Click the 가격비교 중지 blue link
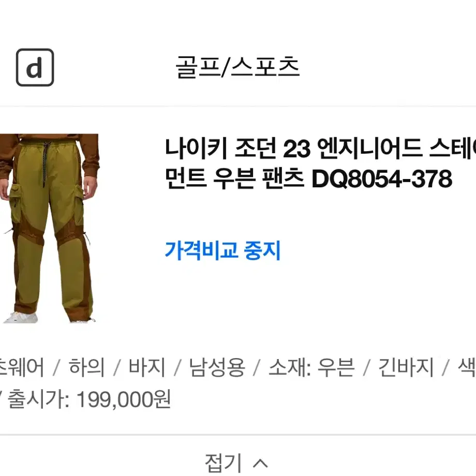Viewport: 476px width, 476px height. tap(222, 250)
